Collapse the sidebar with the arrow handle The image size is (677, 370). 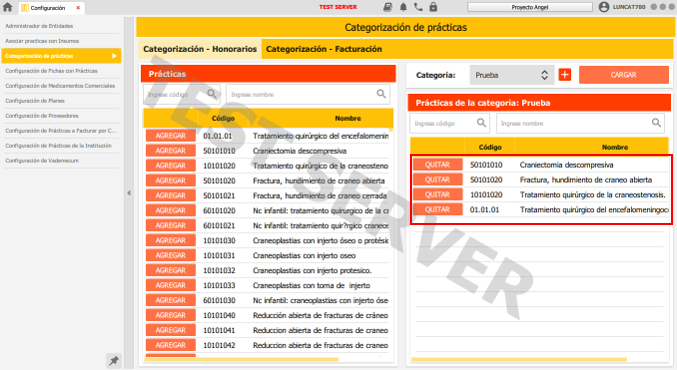pyautogui.click(x=129, y=193)
